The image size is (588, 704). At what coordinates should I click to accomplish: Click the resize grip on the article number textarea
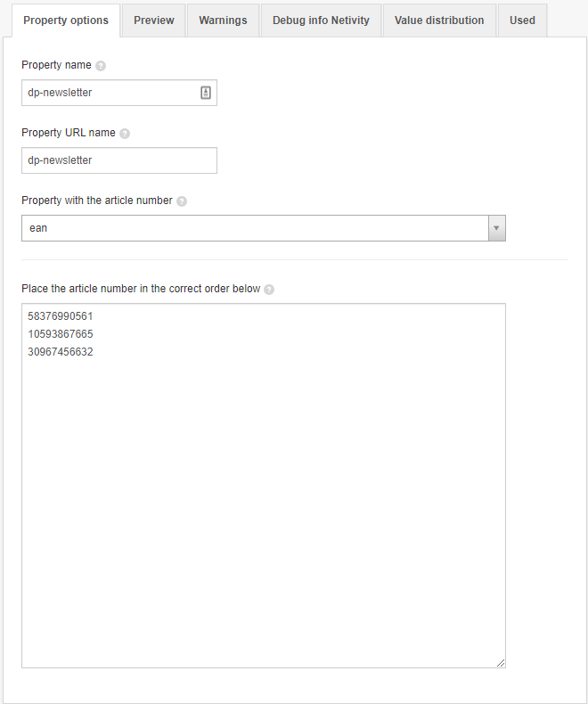click(501, 663)
